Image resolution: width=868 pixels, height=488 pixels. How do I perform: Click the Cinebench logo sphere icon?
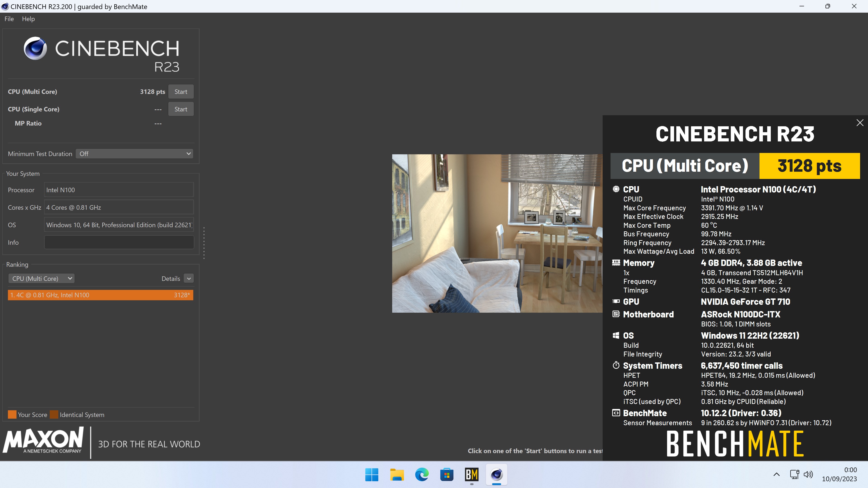[35, 48]
